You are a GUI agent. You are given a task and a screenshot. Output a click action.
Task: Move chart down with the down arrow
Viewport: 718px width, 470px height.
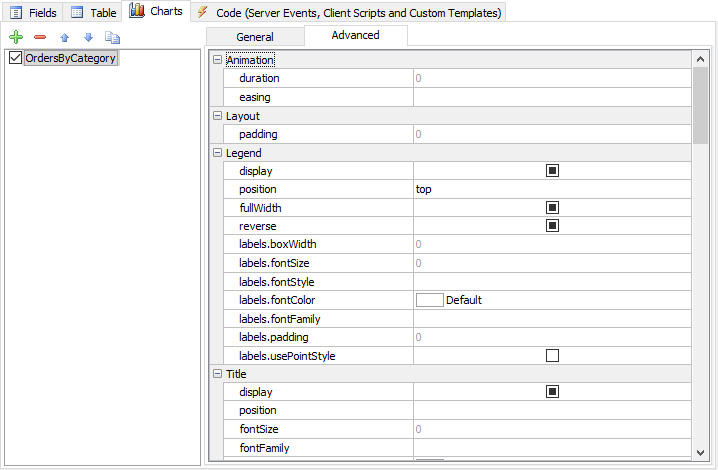tap(88, 37)
